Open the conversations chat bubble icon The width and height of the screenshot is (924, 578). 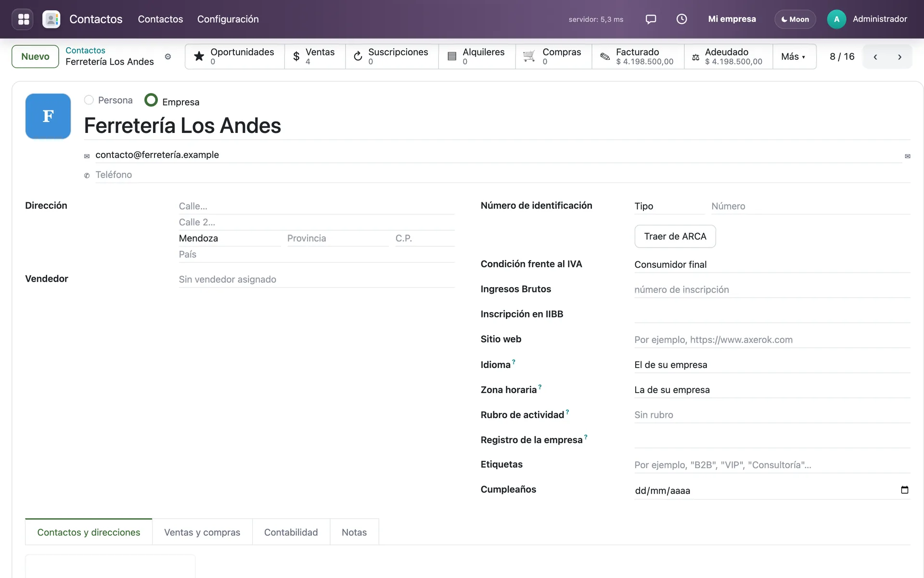(x=651, y=19)
